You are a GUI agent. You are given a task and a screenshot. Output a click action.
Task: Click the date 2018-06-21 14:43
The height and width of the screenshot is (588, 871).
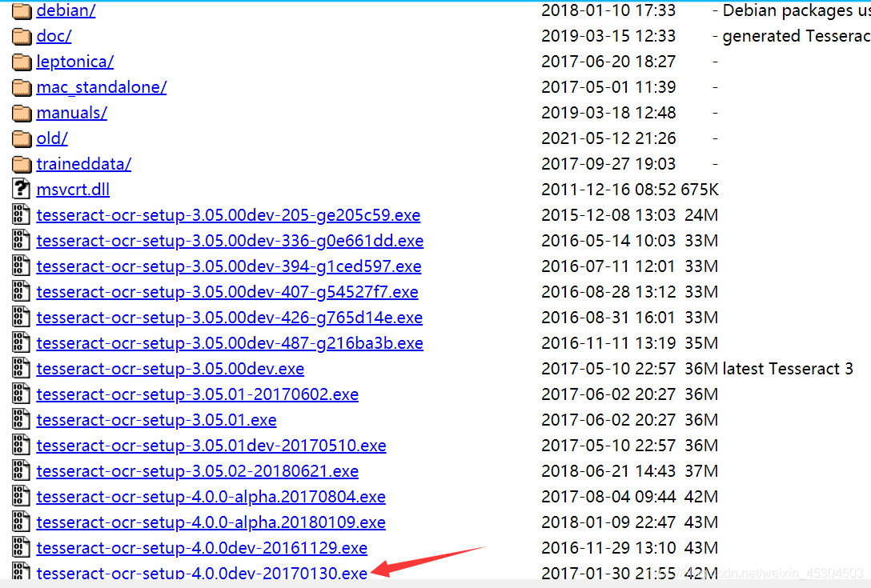point(608,471)
